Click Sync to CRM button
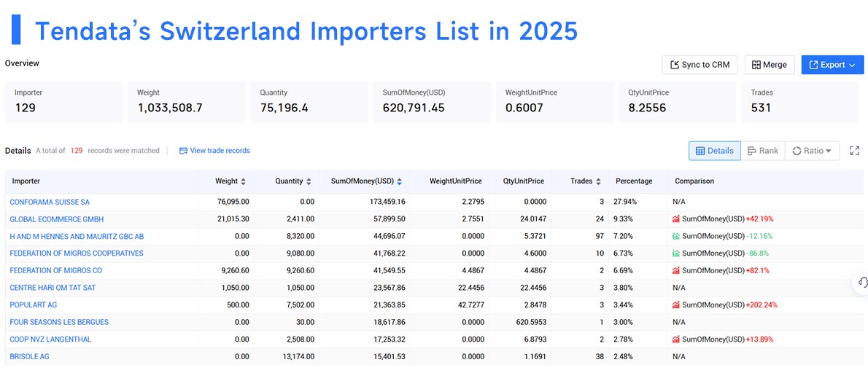868x373 pixels. [700, 65]
